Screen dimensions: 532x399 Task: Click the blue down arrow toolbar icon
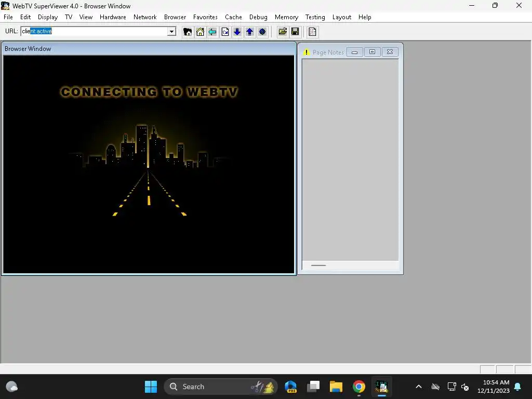coord(237,32)
